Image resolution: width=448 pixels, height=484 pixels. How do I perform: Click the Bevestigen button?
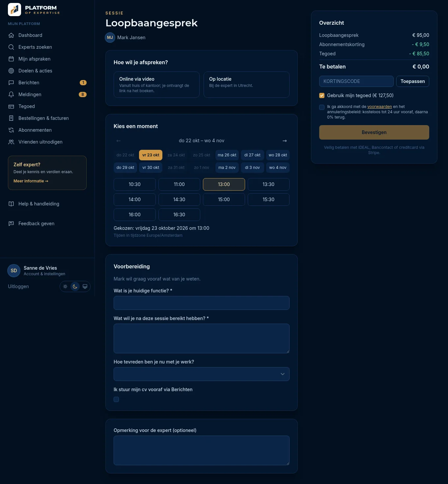click(x=374, y=132)
